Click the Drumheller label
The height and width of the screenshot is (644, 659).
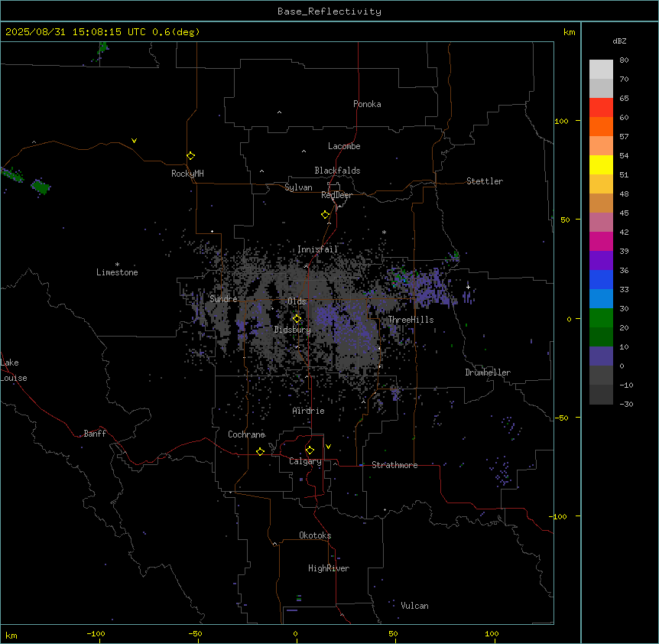click(x=488, y=372)
